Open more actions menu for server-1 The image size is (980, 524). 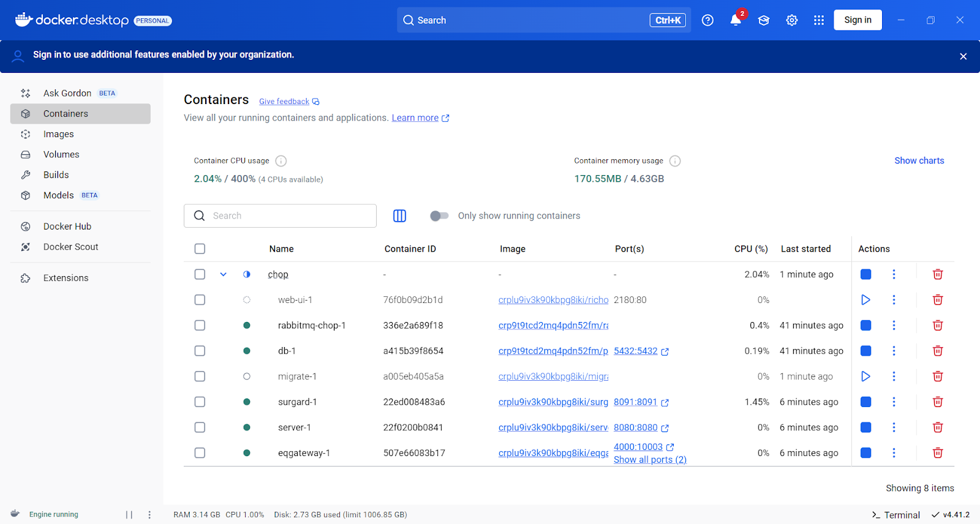tap(894, 427)
